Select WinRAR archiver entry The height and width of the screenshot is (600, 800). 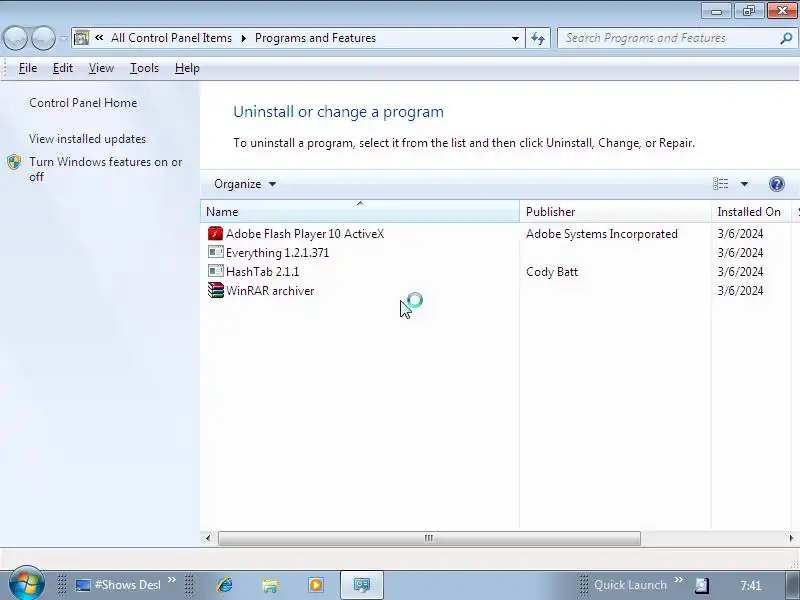[x=270, y=291]
